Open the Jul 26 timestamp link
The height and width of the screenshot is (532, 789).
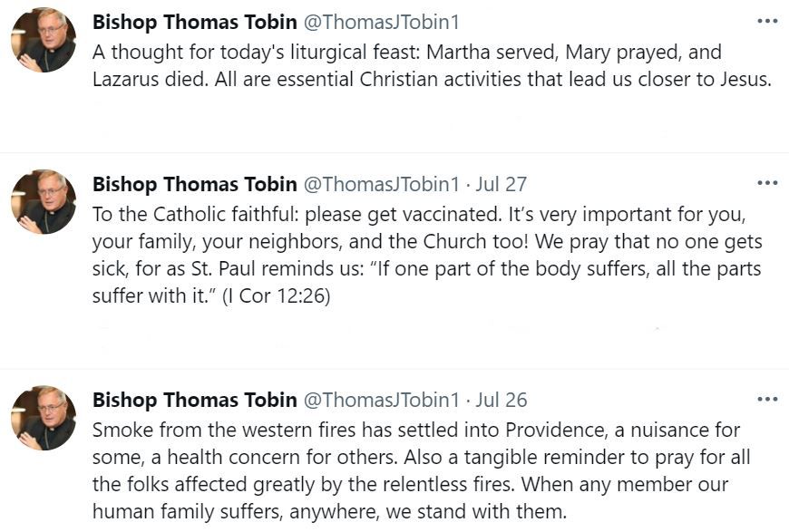[x=502, y=401]
